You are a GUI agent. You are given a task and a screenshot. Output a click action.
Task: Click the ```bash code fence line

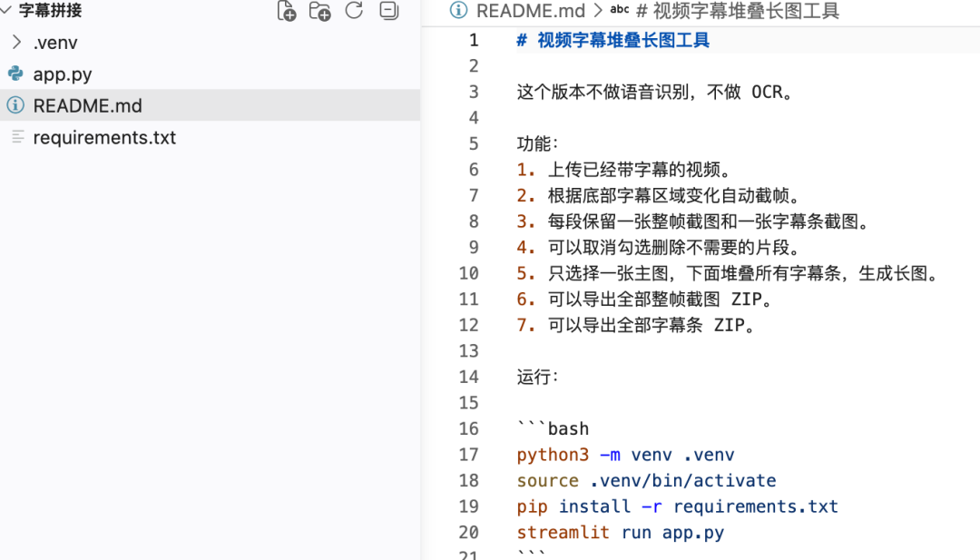(554, 428)
